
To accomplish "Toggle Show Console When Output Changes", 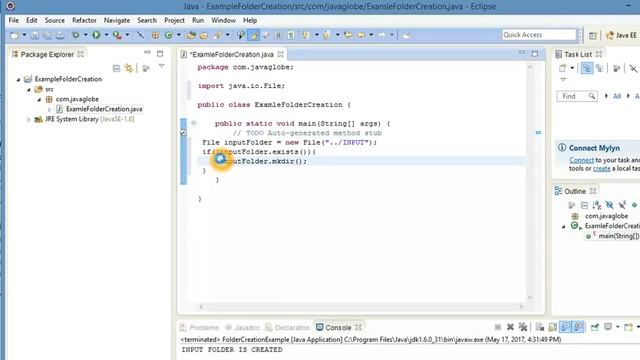I will [x=565, y=327].
